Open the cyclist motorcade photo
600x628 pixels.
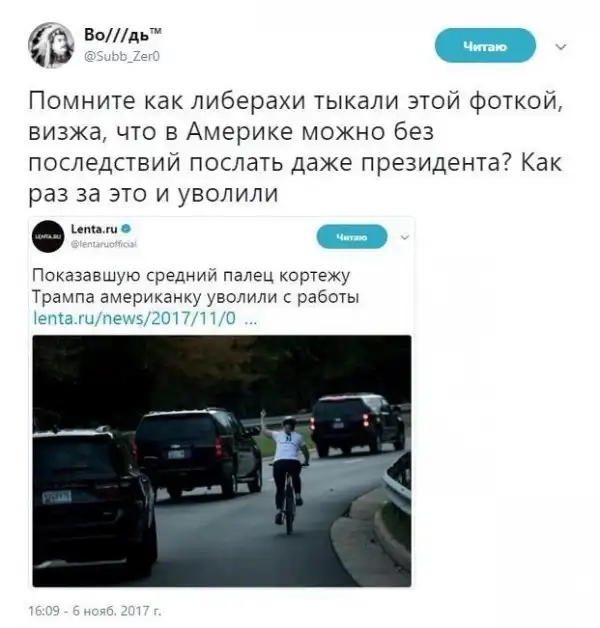click(222, 461)
